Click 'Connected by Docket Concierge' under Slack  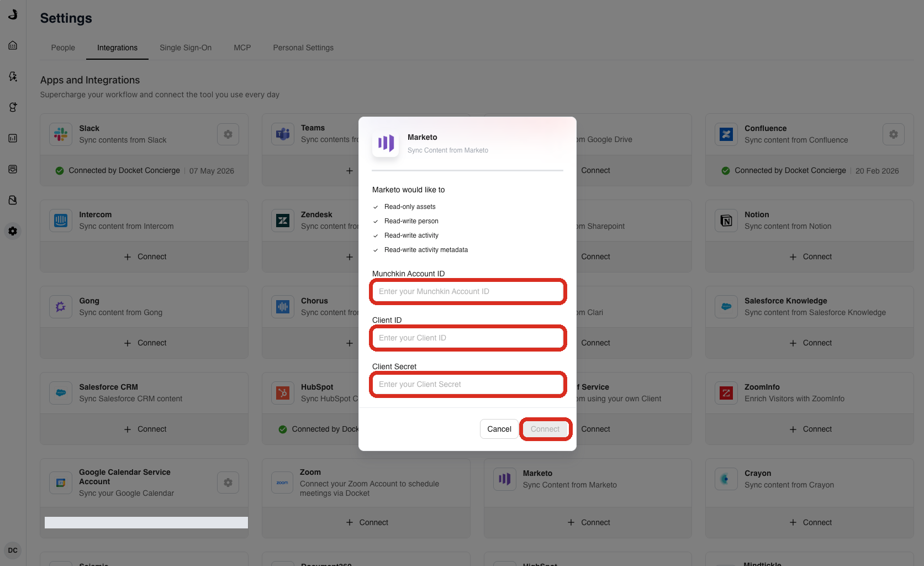tap(124, 171)
